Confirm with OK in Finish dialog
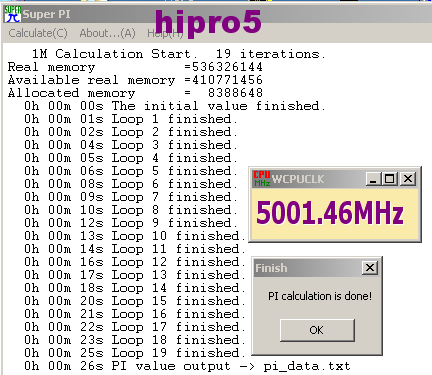Viewport: 432px width, 375px height. (x=317, y=330)
